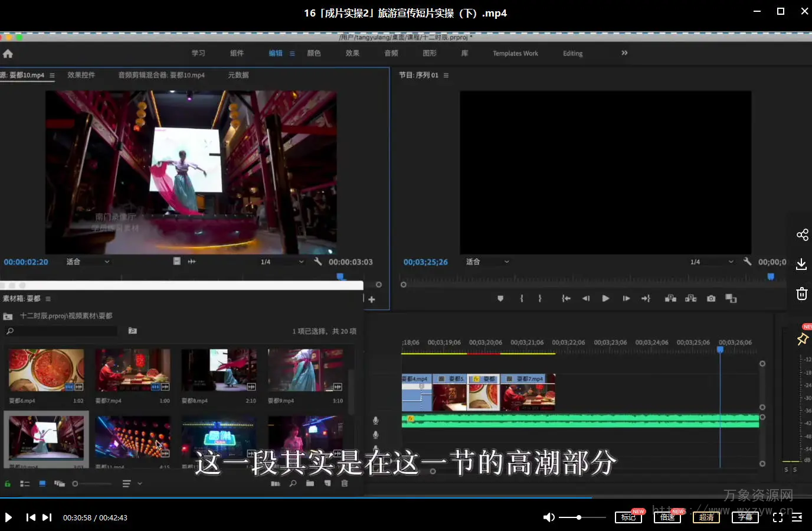Click the Lift button icon
This screenshot has width=812, height=531.
670,299
